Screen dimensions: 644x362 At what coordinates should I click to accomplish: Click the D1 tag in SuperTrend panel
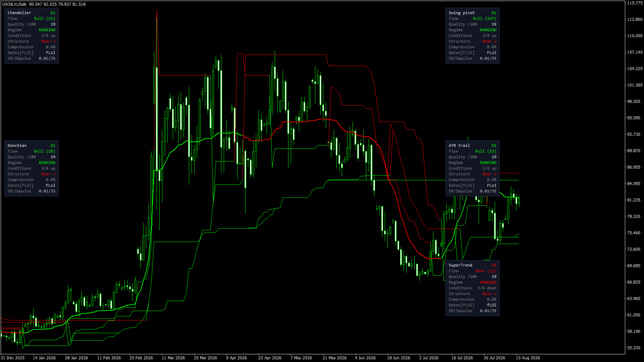coord(494,265)
